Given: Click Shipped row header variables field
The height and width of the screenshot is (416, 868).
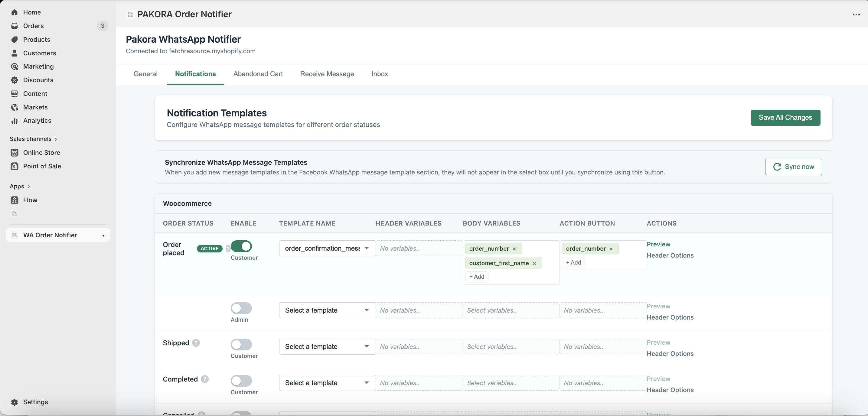Looking at the screenshot, I should pos(419,346).
